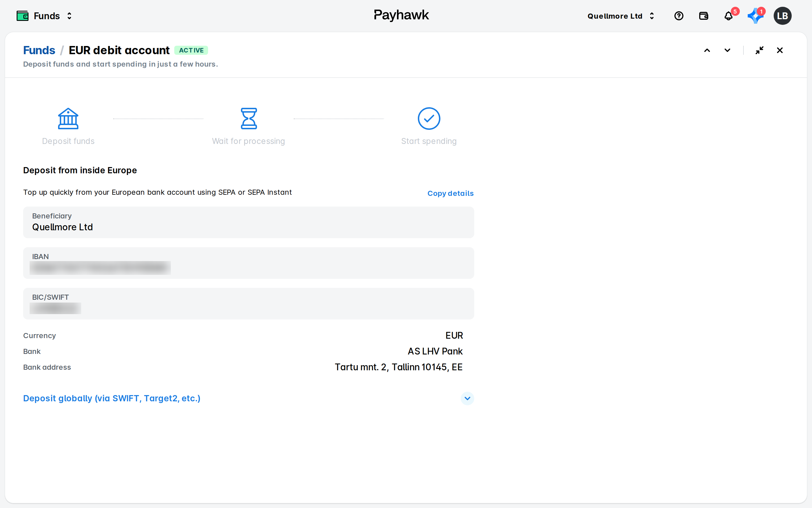Click the IBAN field

[x=249, y=263]
